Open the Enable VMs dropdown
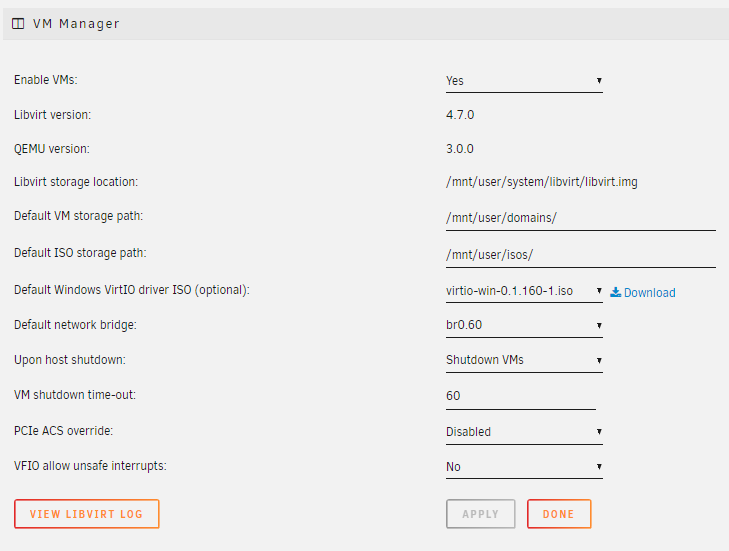729x551 pixels. coord(524,81)
